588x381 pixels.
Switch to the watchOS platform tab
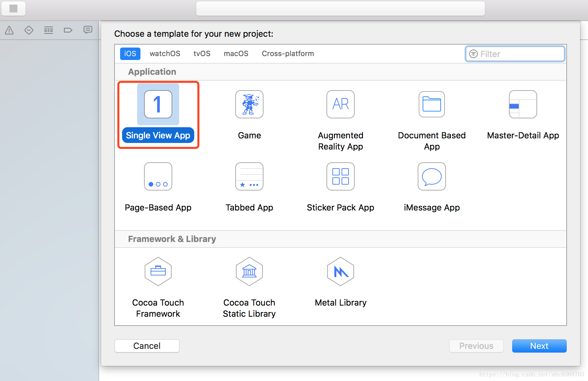(165, 54)
